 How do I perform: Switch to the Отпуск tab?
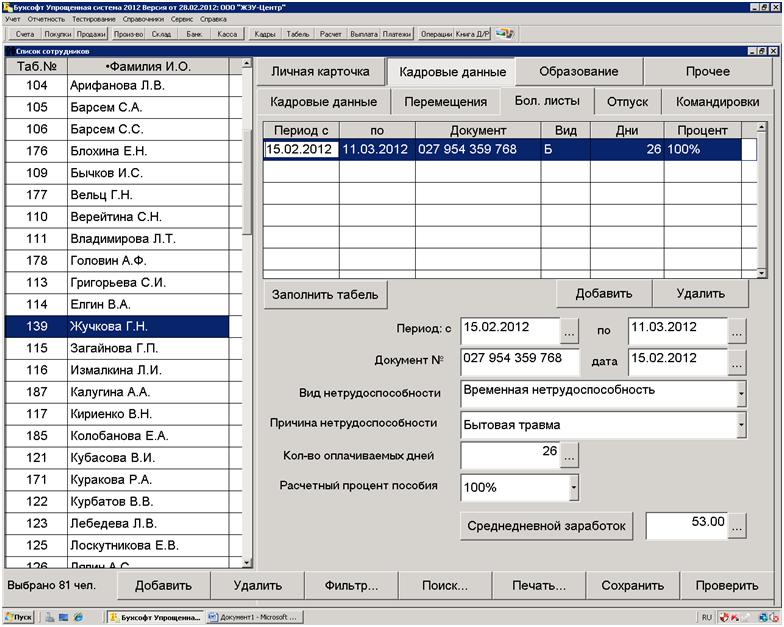(627, 102)
